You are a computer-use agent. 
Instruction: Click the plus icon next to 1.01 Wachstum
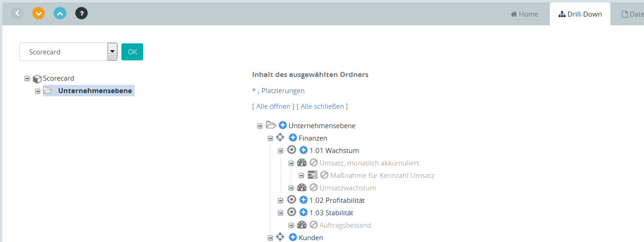(x=303, y=150)
